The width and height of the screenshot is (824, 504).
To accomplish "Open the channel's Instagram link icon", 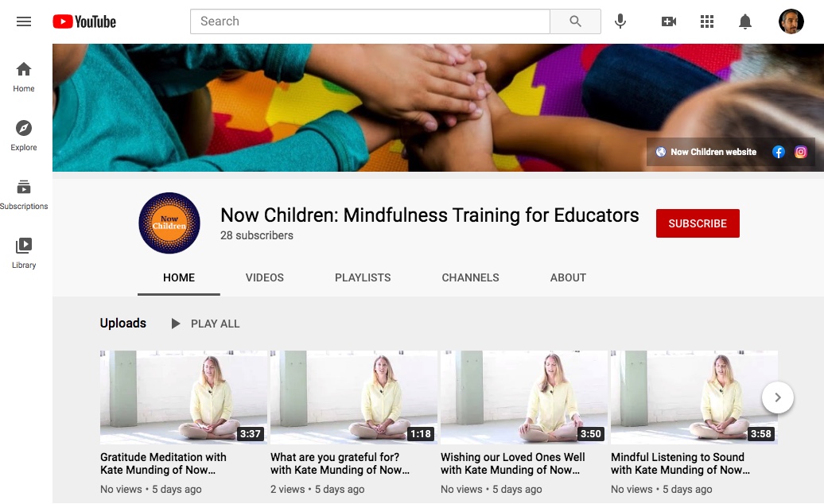I will (800, 153).
